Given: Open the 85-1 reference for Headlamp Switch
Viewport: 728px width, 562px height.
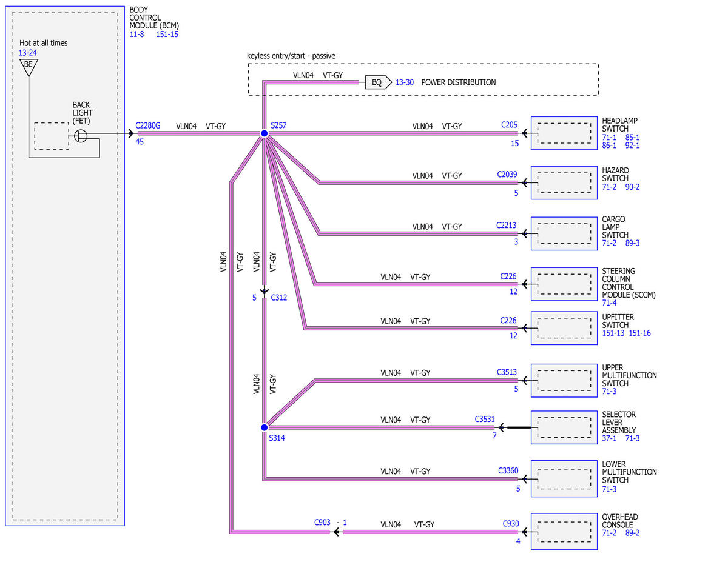Looking at the screenshot, I should pyautogui.click(x=632, y=137).
